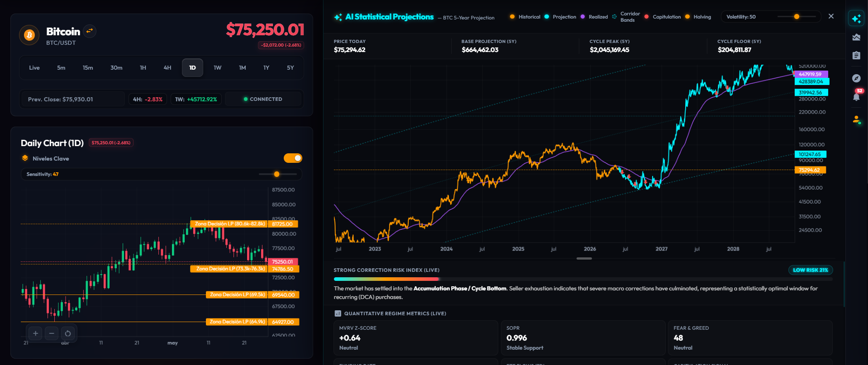The height and width of the screenshot is (365, 868).
Task: Toggle Historical series in legend
Action: (525, 17)
